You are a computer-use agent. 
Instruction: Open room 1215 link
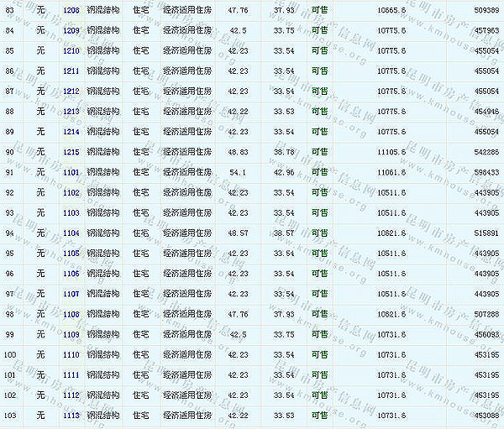pyautogui.click(x=71, y=151)
